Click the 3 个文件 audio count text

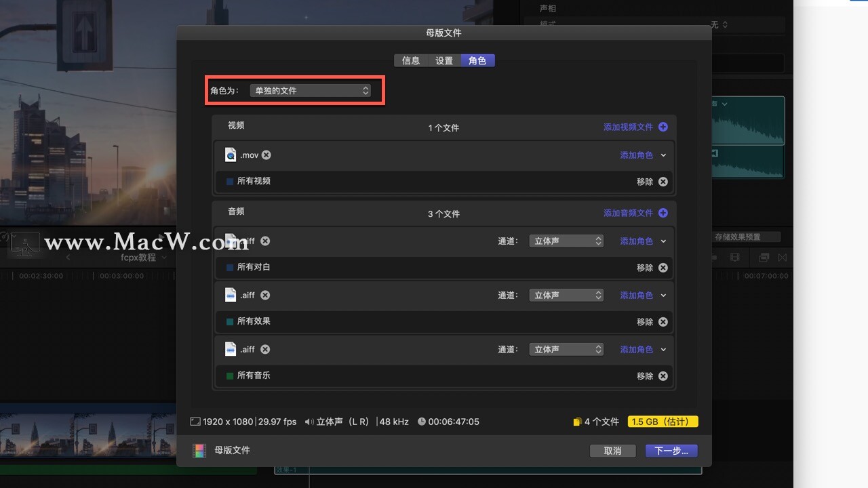443,213
